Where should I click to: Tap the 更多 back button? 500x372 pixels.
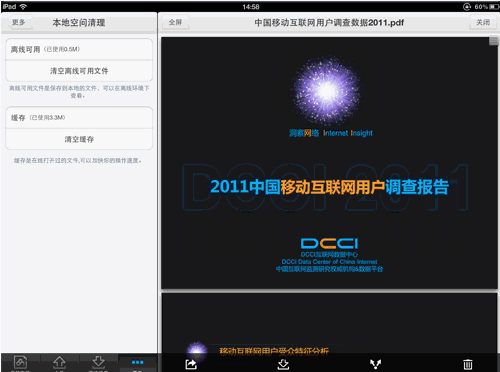coord(20,22)
